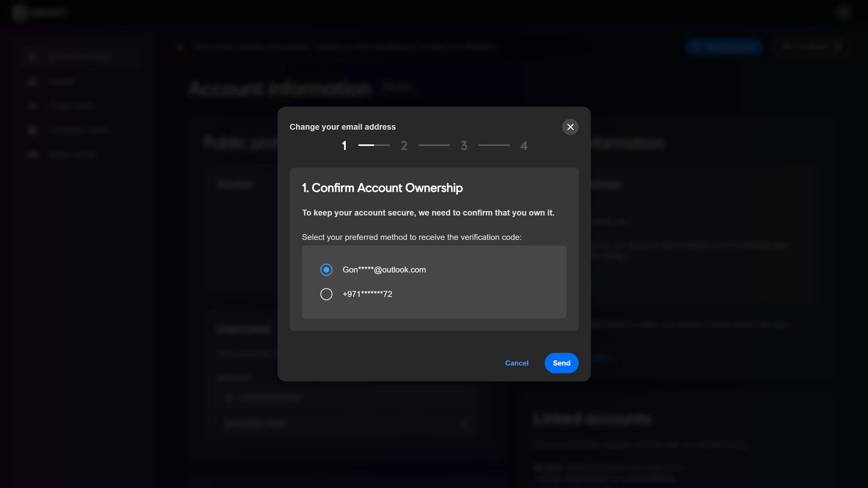This screenshot has width=868, height=488.
Task: Click the Confirm Account Ownership heading
Action: point(382,188)
